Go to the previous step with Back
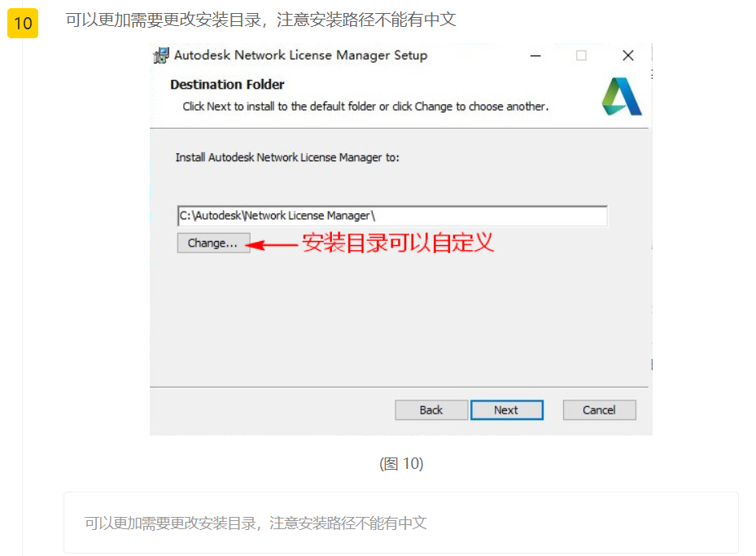Screen dimensions: 756x556 431,410
